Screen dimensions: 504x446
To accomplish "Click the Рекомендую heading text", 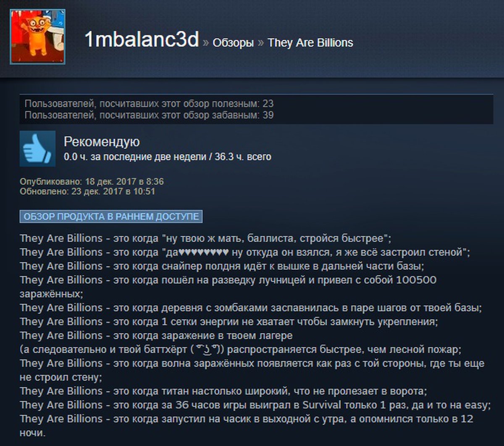I will 102,142.
